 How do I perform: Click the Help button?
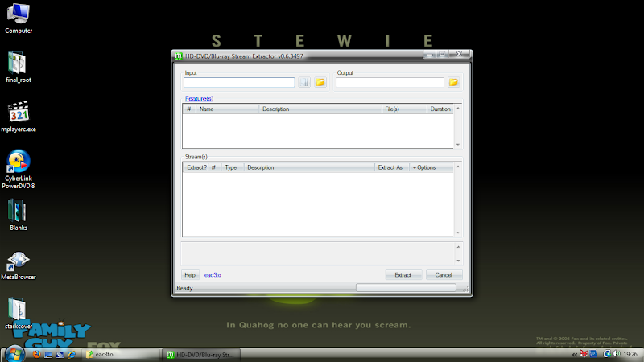coord(190,275)
